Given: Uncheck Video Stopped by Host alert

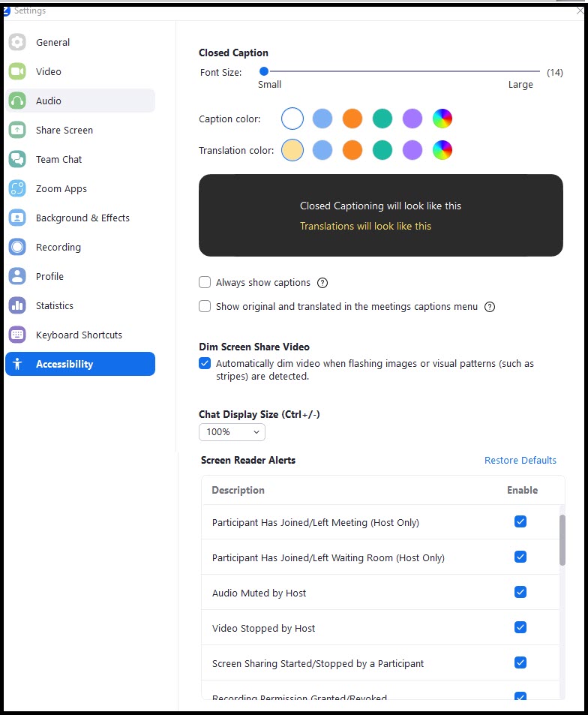Looking at the screenshot, I should pyautogui.click(x=520, y=627).
